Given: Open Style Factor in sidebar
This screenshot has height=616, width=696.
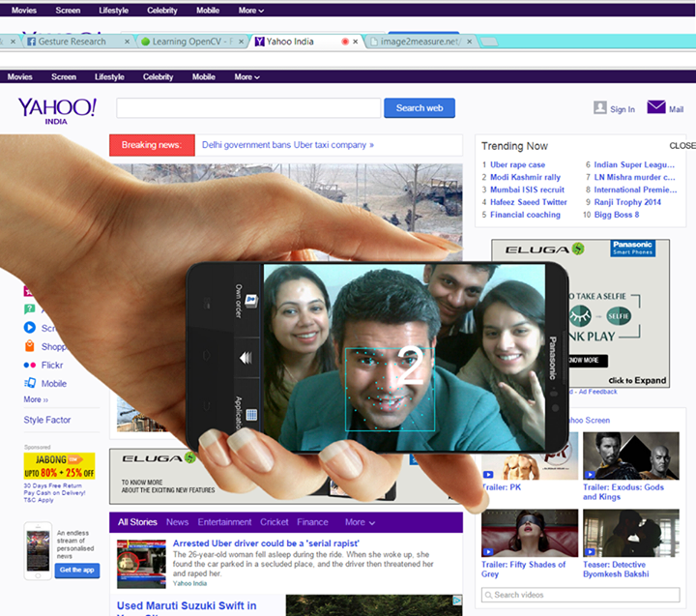Looking at the screenshot, I should (x=47, y=420).
